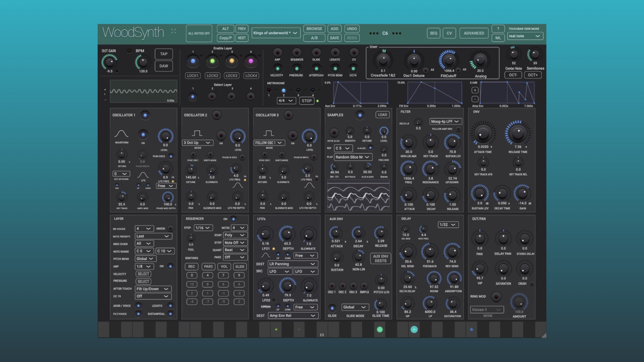
Task: Click the help question mark button
Action: tap(498, 29)
